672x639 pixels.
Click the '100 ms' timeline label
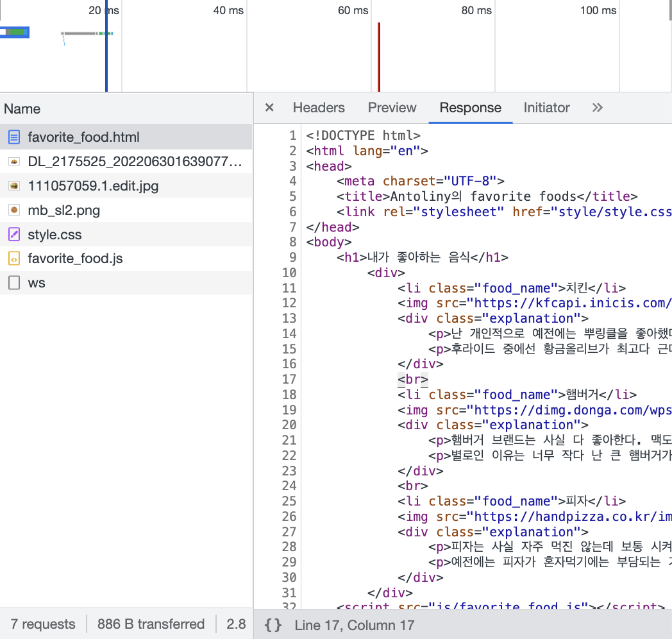598,10
